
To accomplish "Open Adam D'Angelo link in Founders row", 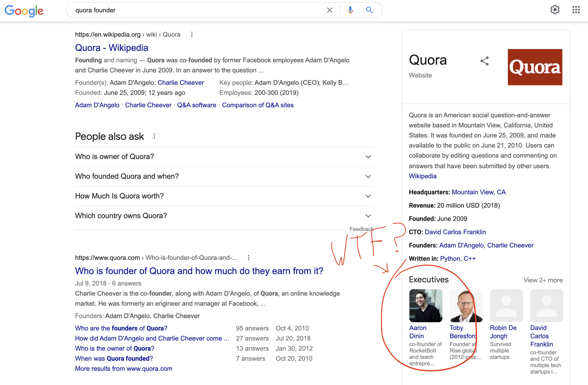I will coord(461,245).
